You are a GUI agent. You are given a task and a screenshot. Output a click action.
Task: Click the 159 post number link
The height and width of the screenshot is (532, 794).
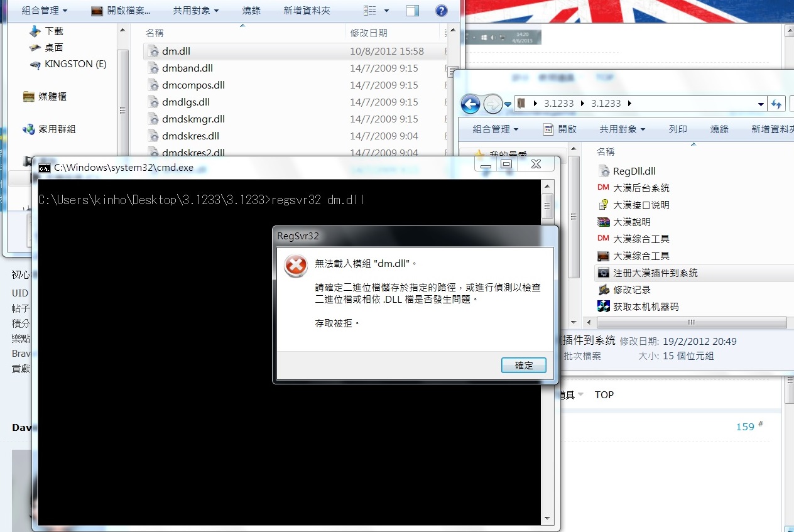coord(745,426)
